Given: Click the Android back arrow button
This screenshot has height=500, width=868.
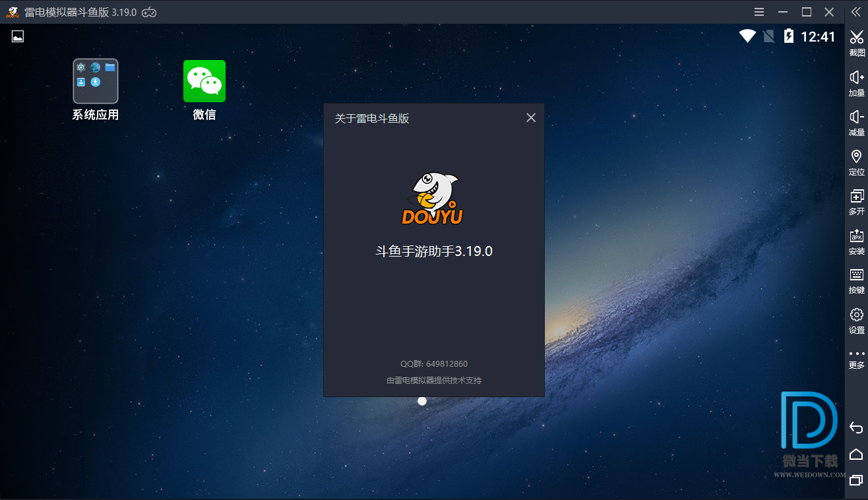Looking at the screenshot, I should (856, 427).
